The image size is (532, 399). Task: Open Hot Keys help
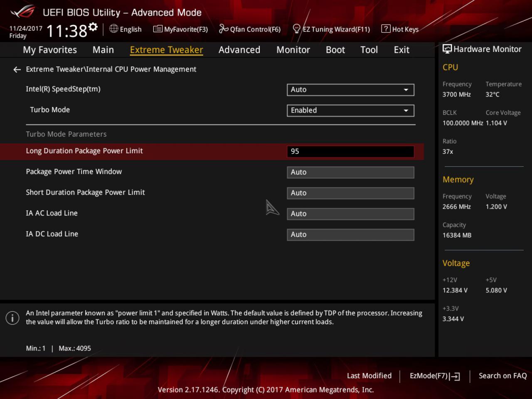pyautogui.click(x=400, y=29)
